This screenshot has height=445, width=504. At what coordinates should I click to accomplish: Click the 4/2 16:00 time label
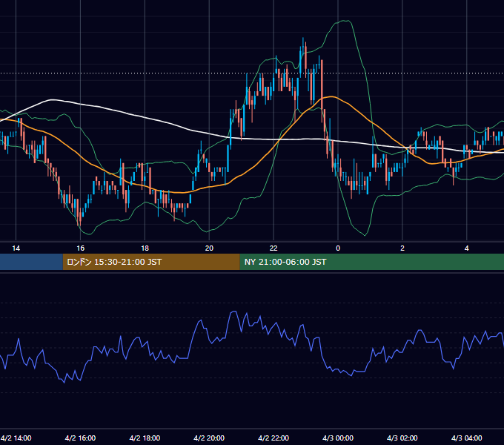point(80,438)
